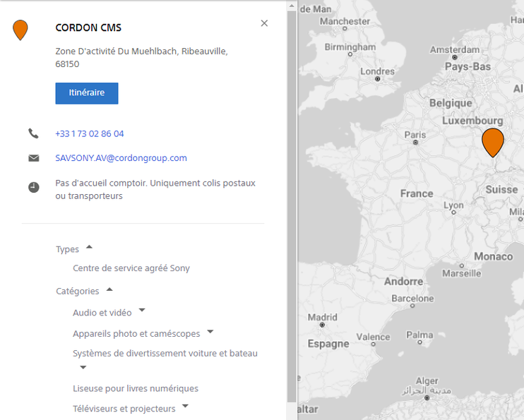Call the number +33 1 73 02 86 04
The image size is (524, 420).
tap(90, 133)
